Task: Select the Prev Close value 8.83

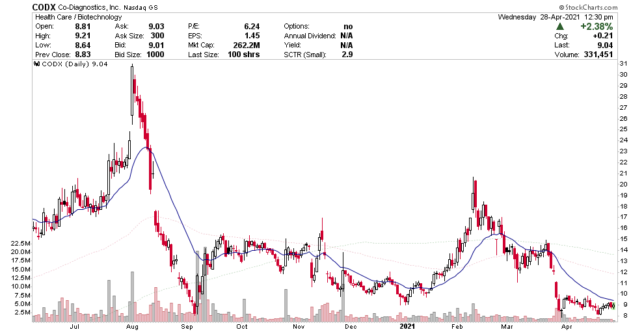Action: click(x=83, y=55)
